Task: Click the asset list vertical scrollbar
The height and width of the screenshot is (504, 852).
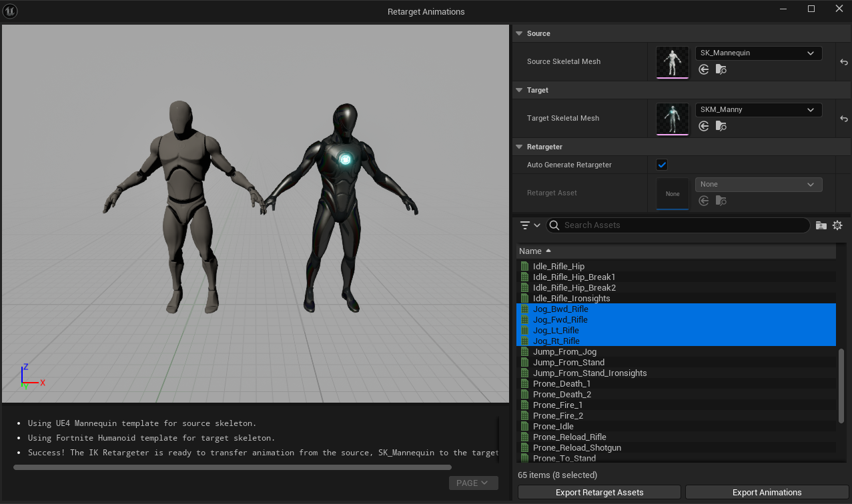Action: (x=841, y=385)
